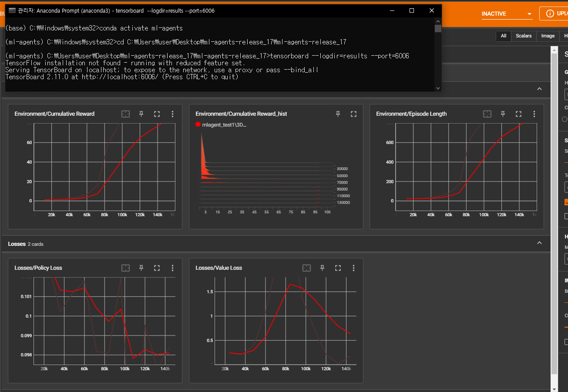Open more options for Cumulative Reward card

click(x=172, y=114)
